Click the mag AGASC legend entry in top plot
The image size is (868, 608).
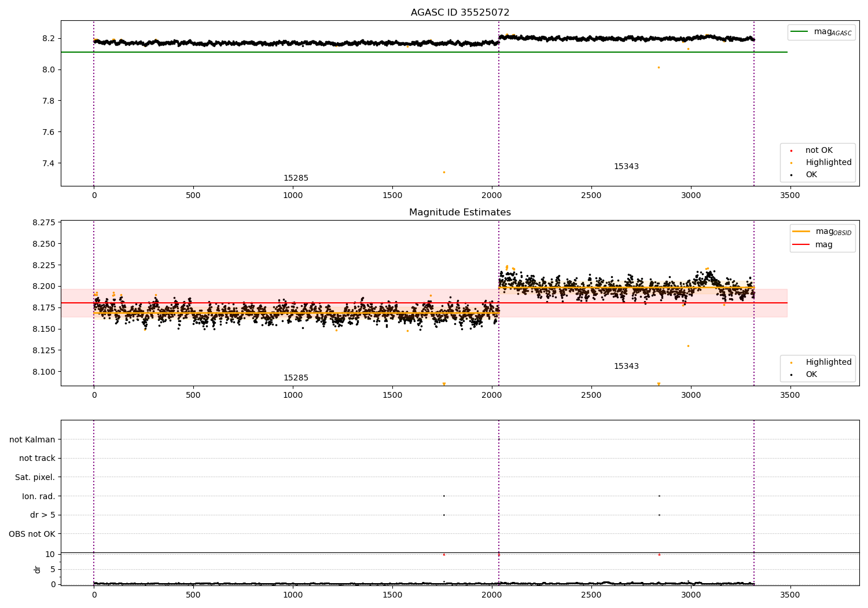pos(822,32)
